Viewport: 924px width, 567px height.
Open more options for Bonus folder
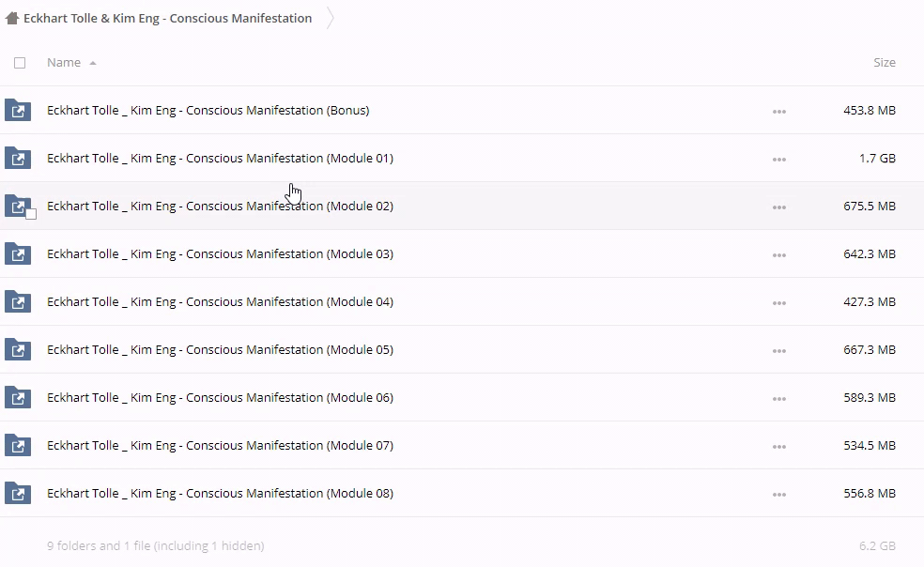tap(778, 111)
